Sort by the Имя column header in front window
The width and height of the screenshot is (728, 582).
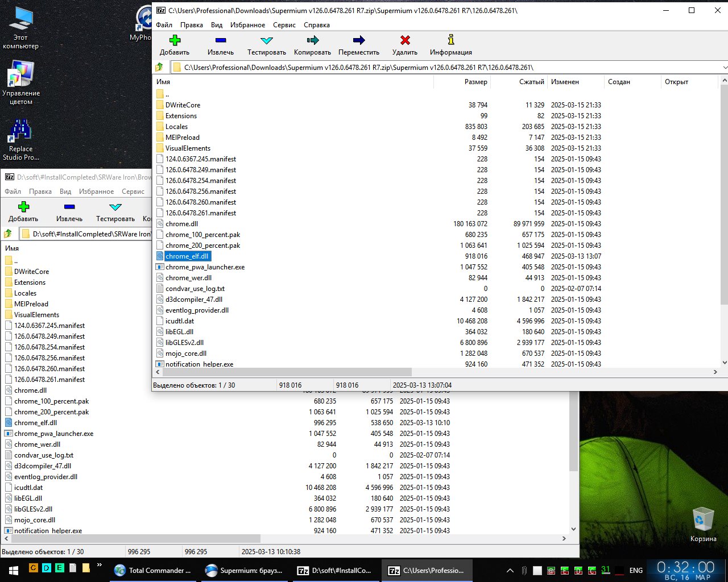293,82
